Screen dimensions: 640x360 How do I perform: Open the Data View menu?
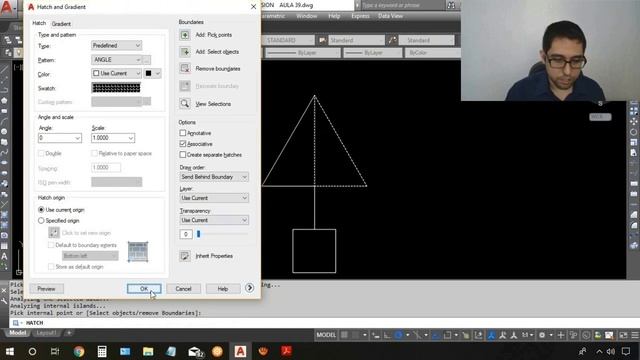point(390,16)
